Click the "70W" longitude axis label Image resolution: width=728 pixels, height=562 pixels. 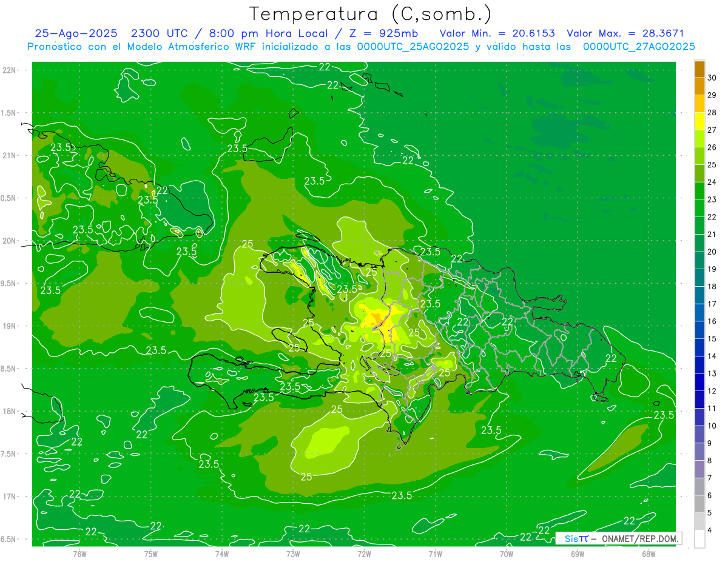click(507, 554)
